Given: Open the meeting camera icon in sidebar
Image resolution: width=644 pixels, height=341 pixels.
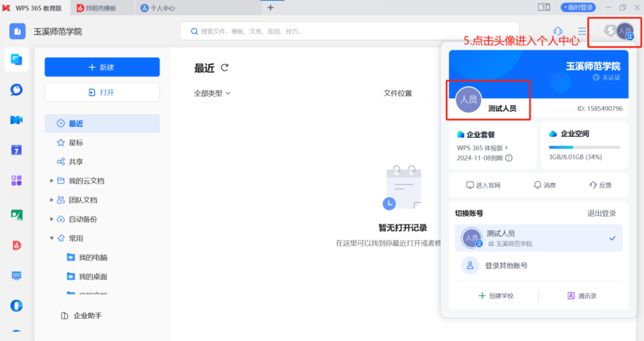Looking at the screenshot, I should pos(17,120).
